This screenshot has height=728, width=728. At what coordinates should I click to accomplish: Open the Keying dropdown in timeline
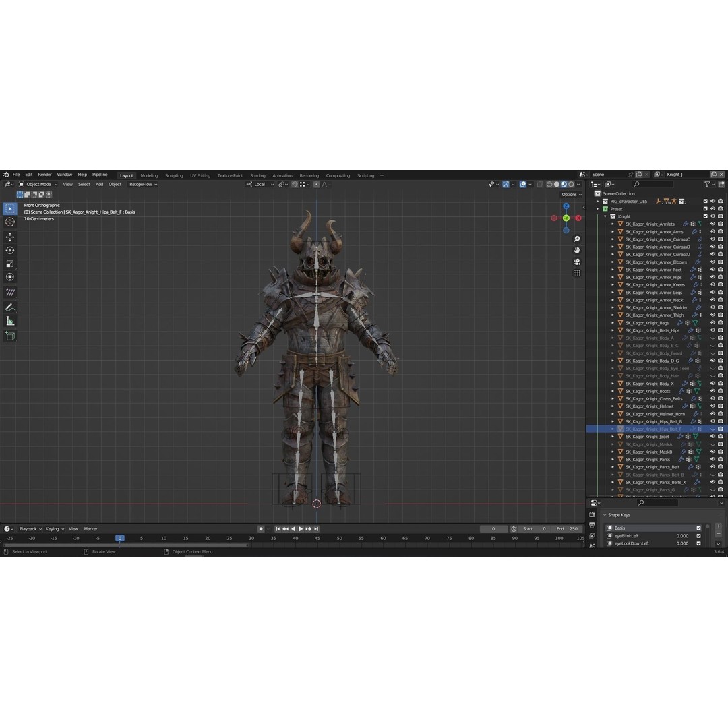pyautogui.click(x=55, y=529)
